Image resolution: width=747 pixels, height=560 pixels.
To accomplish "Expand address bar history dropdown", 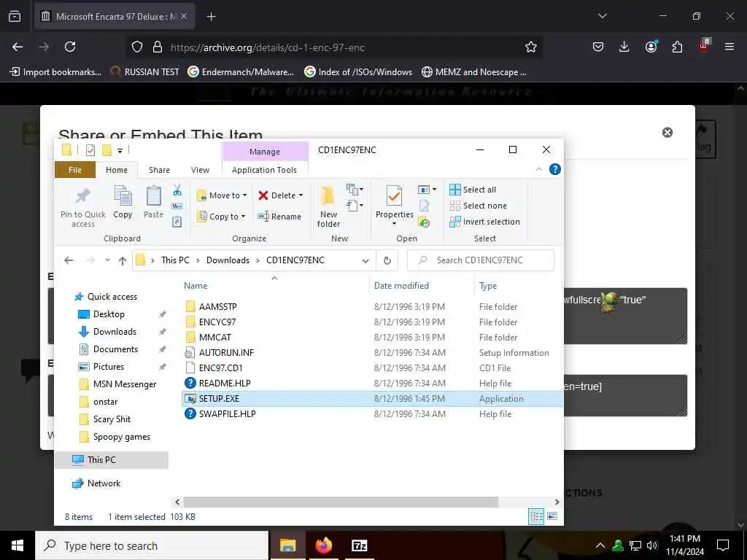I will tap(365, 260).
